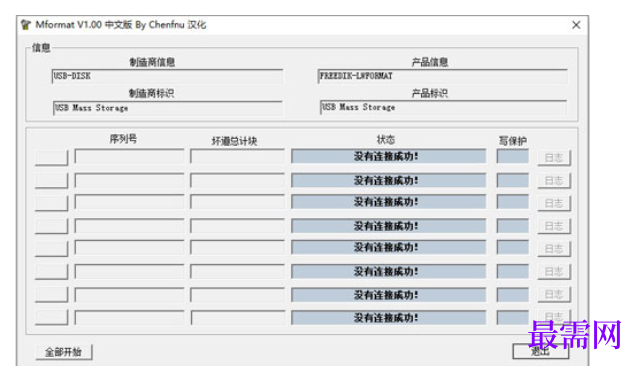640x366 pixels.
Task: Click the blank start button in fifth device row
Action: click(x=51, y=248)
